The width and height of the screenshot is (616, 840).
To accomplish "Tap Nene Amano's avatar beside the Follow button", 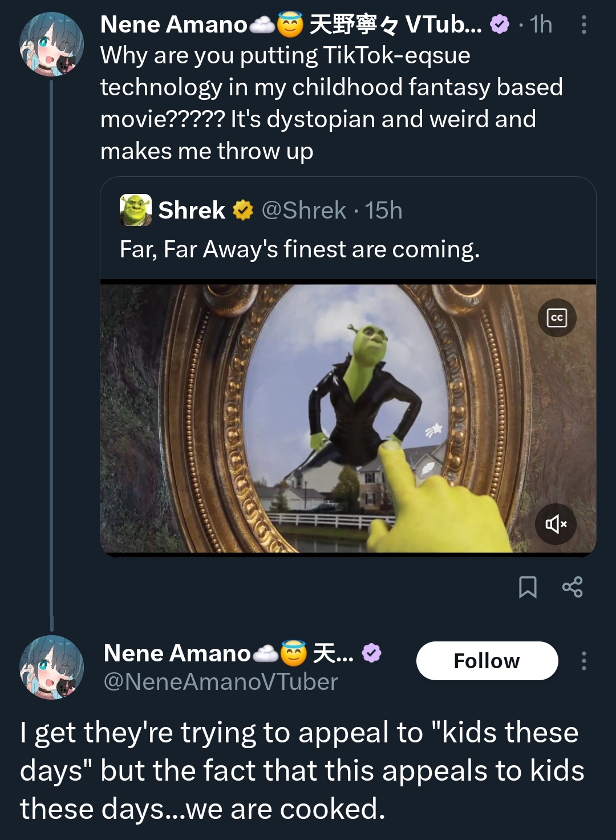I will click(x=51, y=667).
